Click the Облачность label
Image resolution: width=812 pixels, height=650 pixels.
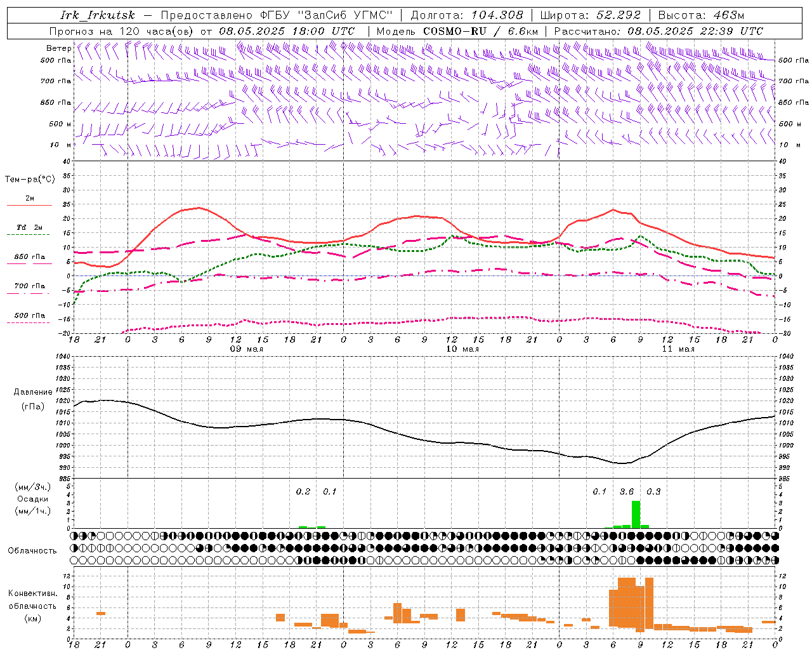[x=32, y=551]
